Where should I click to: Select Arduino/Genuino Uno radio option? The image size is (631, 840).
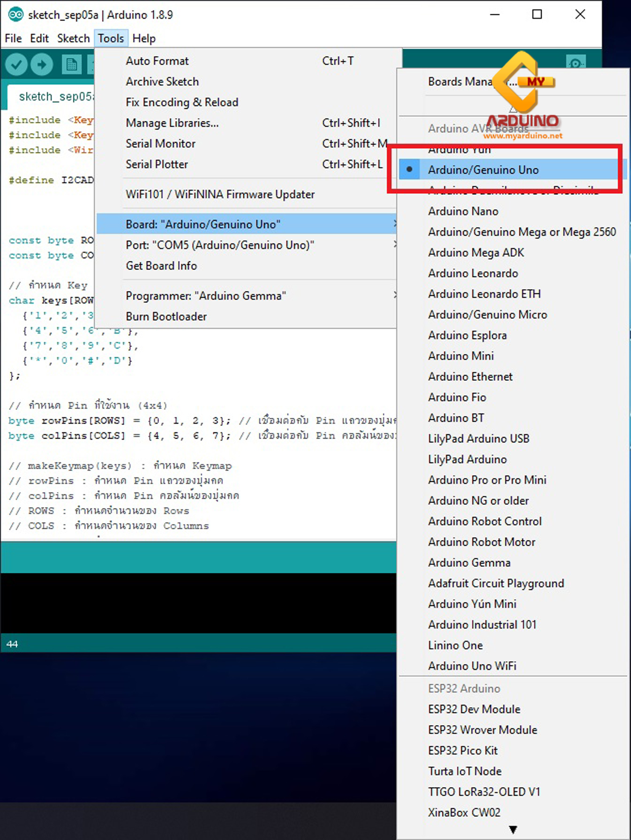point(483,170)
